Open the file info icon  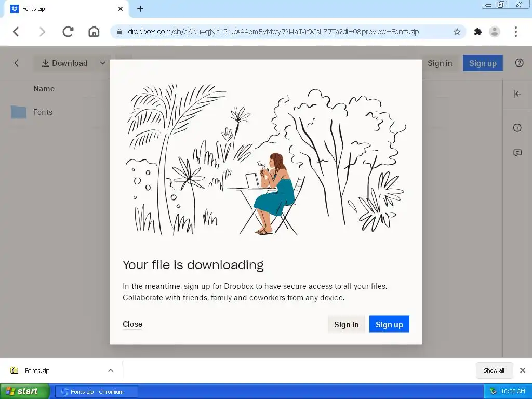pos(517,128)
